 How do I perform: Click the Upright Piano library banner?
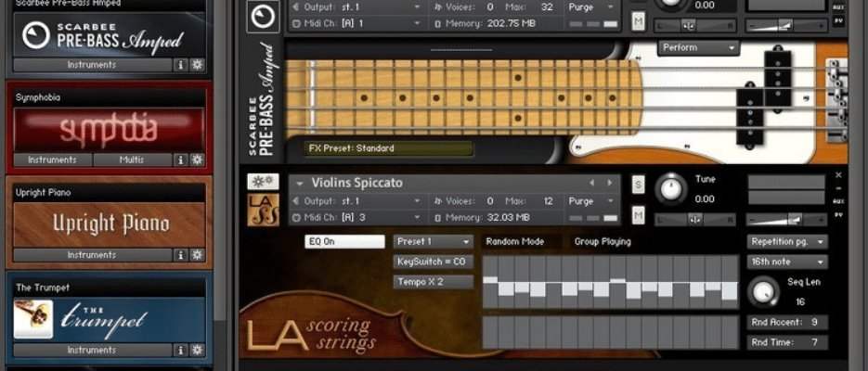click(109, 224)
